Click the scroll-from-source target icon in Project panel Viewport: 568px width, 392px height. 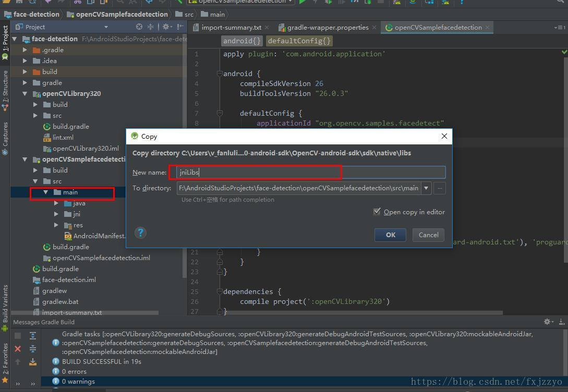pos(139,27)
